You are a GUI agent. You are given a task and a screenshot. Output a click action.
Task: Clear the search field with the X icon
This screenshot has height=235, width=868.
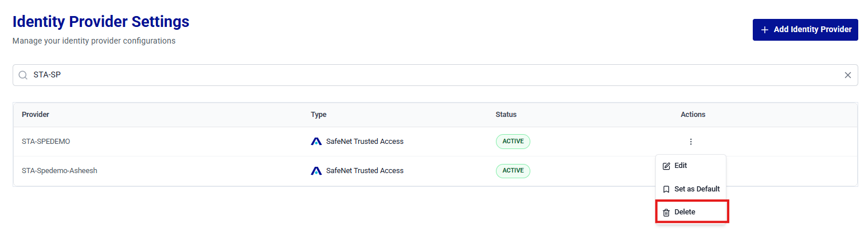(847, 75)
